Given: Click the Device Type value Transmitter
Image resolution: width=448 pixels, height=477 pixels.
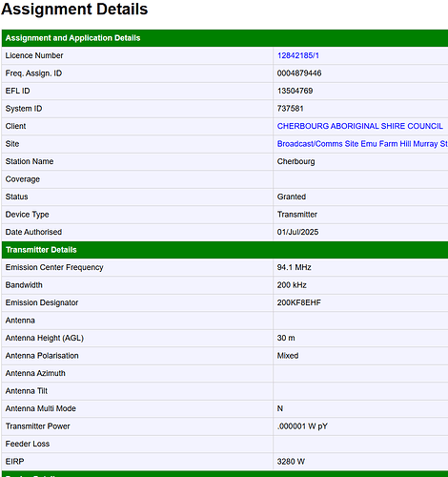Looking at the screenshot, I should (x=297, y=215).
